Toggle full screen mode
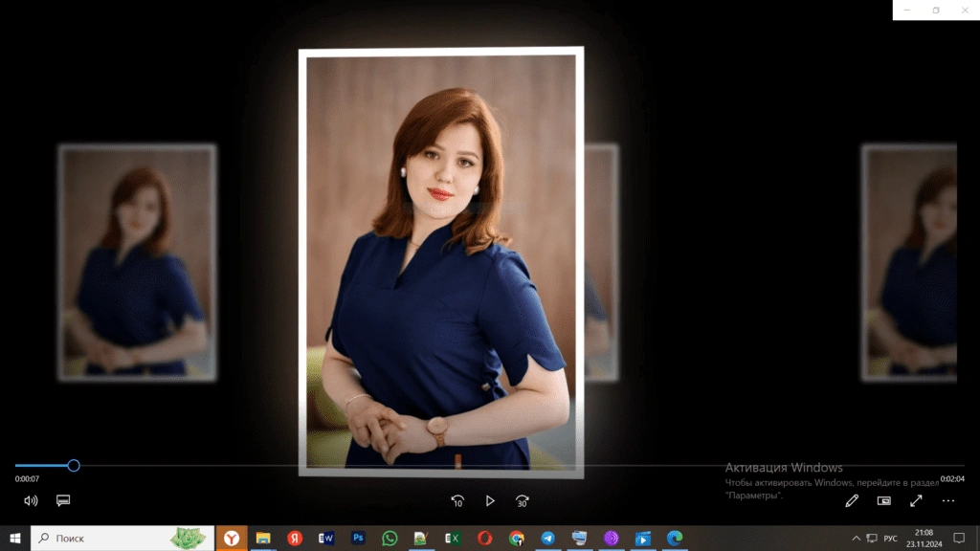The image size is (980, 551). pos(916,500)
